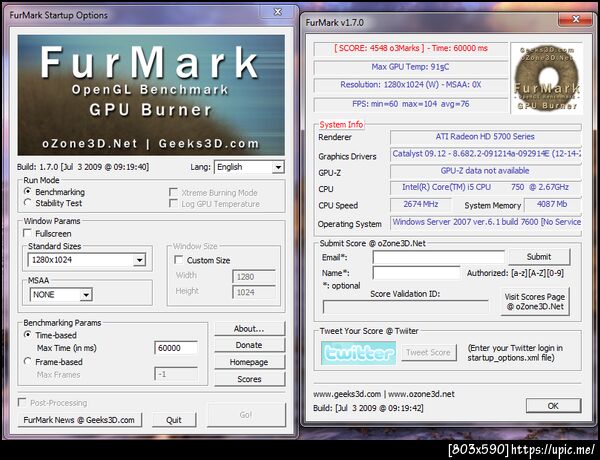Image resolution: width=600 pixels, height=460 pixels.
Task: Click the ATI Radeon HD 5700 Series renderer value
Action: (485, 137)
